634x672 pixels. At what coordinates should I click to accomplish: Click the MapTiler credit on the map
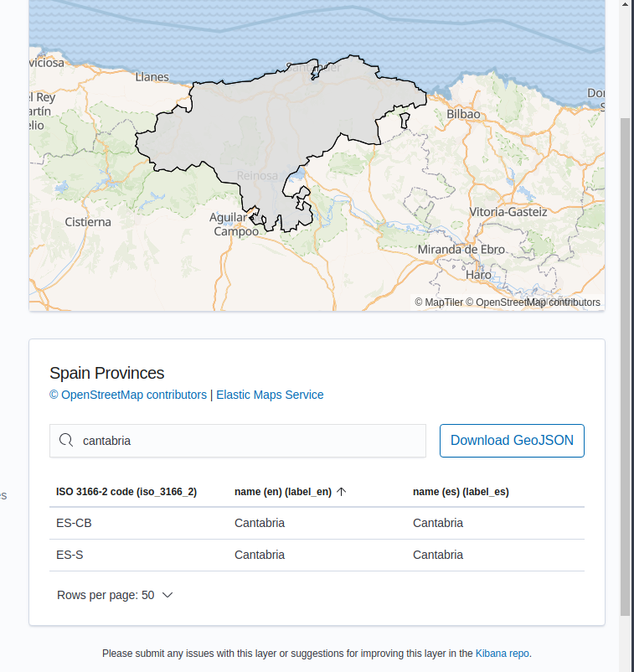[x=442, y=302]
